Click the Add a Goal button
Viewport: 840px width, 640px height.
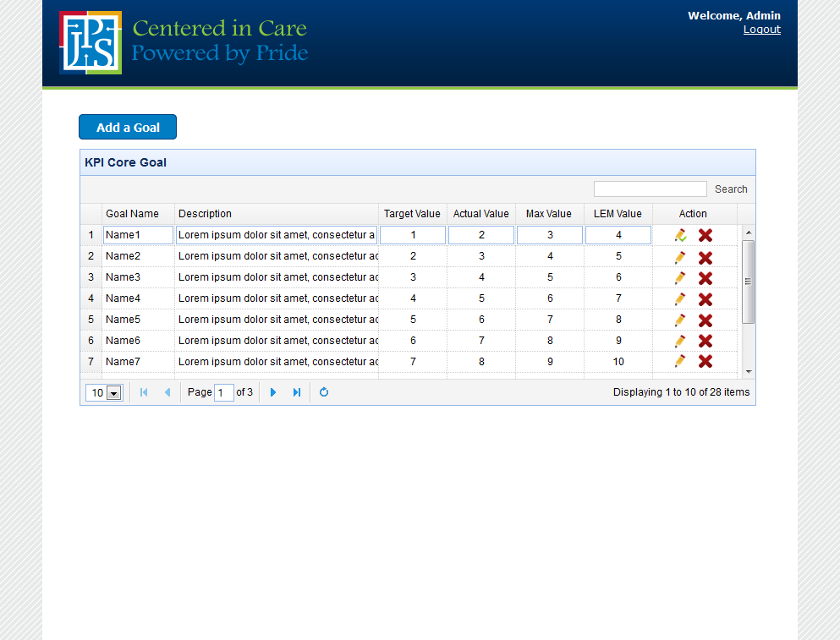coord(128,127)
